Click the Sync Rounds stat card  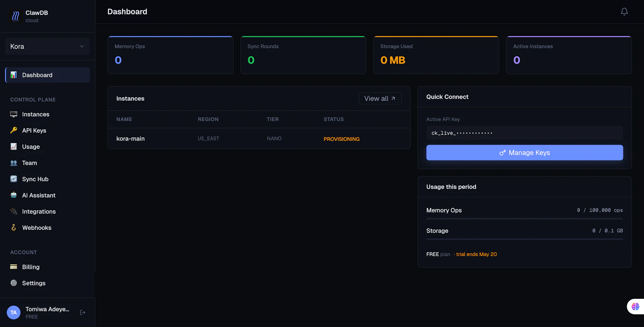click(303, 55)
